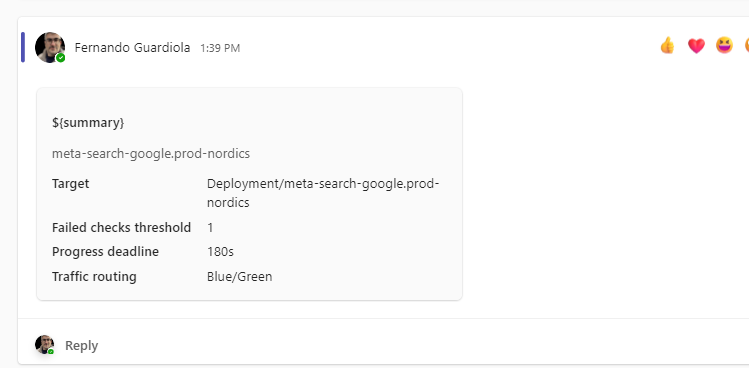
Task: React with the thumbs up emoji
Action: click(x=667, y=45)
